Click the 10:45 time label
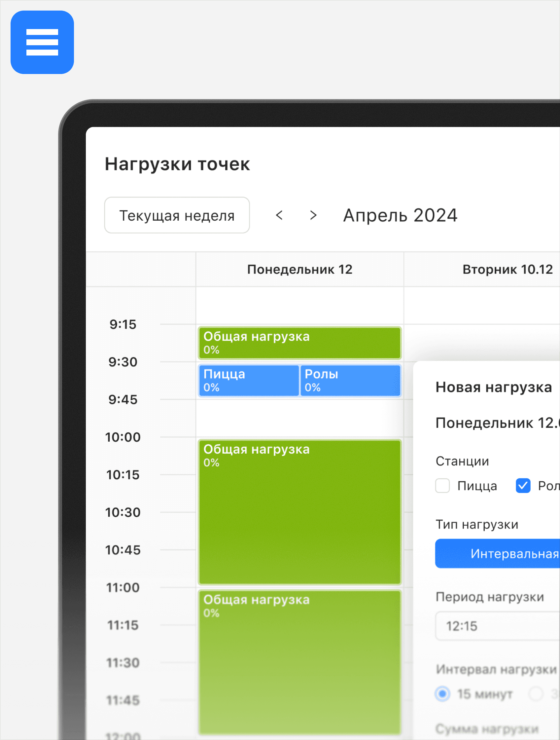Screen dimensions: 560x740 pyautogui.click(x=123, y=550)
